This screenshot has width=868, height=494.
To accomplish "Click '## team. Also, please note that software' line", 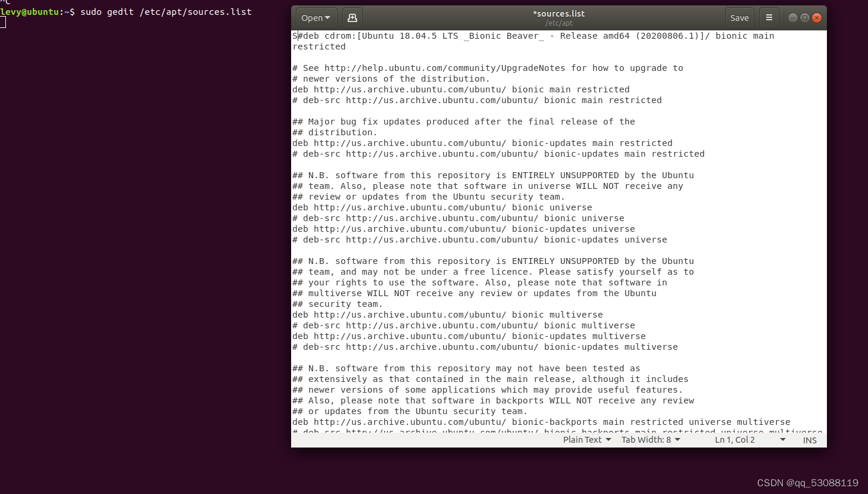I will 488,186.
